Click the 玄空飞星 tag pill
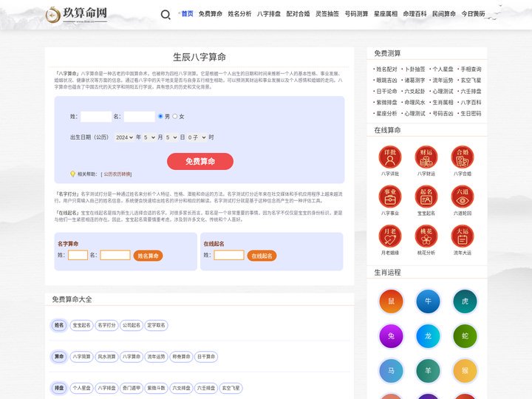This screenshot has height=399, width=532. coord(231,388)
